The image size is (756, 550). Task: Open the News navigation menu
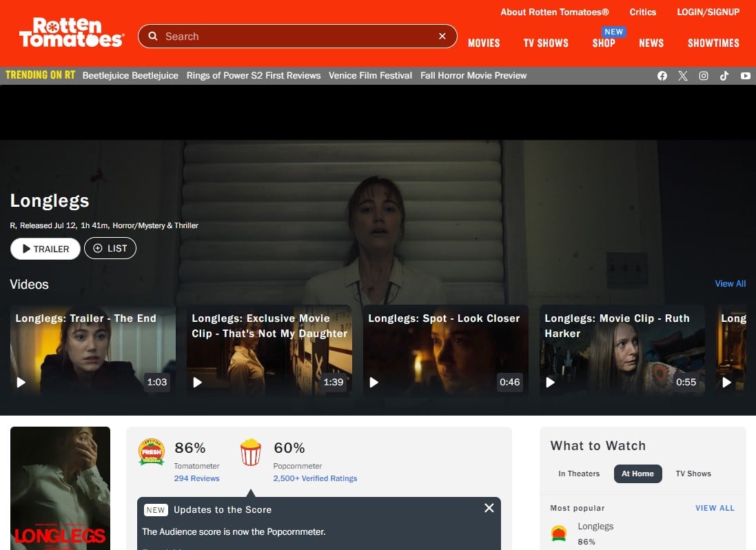[x=651, y=43]
